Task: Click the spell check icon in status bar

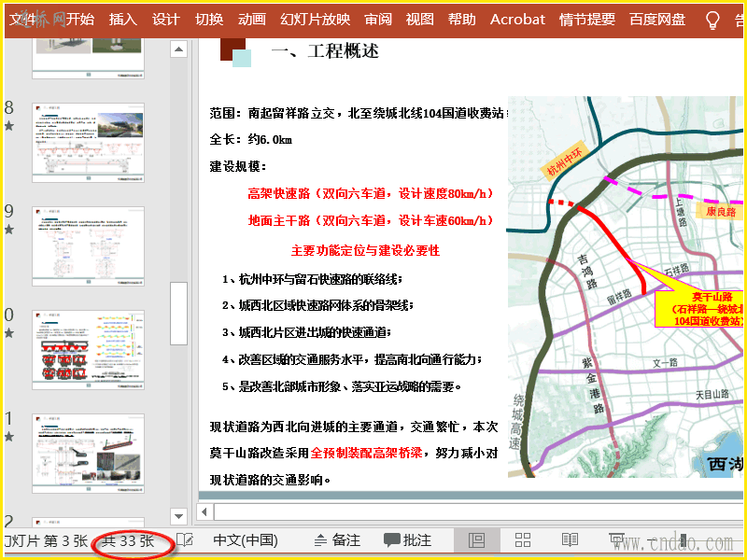Action: [x=185, y=540]
